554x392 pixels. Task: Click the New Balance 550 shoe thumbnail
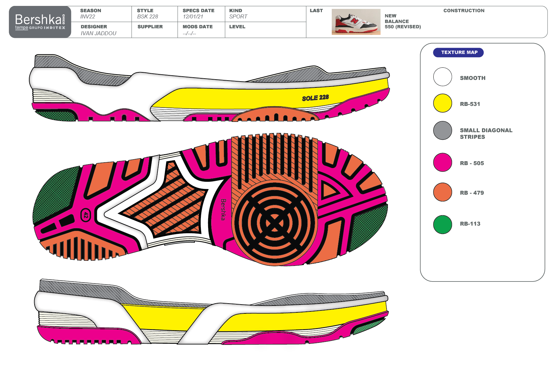tap(356, 22)
